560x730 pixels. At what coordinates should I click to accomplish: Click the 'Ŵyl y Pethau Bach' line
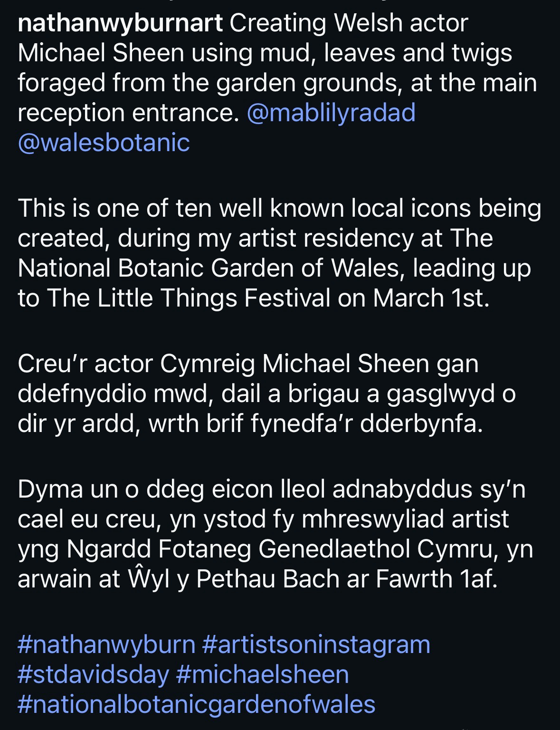pos(257,579)
